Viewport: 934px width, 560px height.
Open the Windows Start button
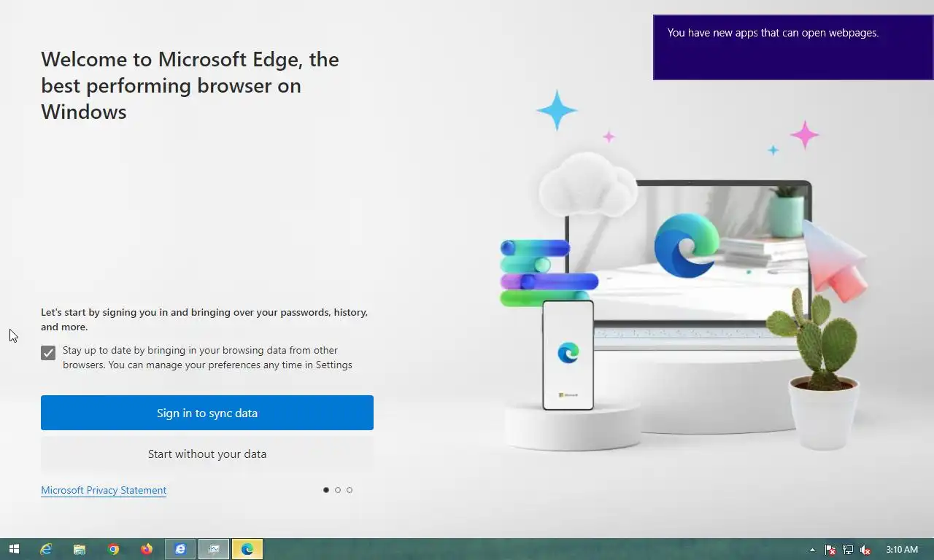[14, 549]
